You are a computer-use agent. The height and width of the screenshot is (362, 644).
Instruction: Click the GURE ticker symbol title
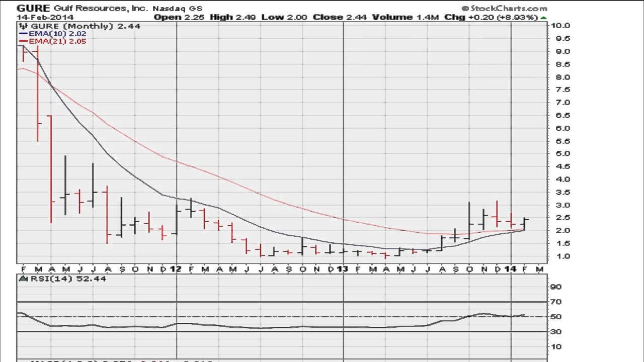click(x=33, y=9)
